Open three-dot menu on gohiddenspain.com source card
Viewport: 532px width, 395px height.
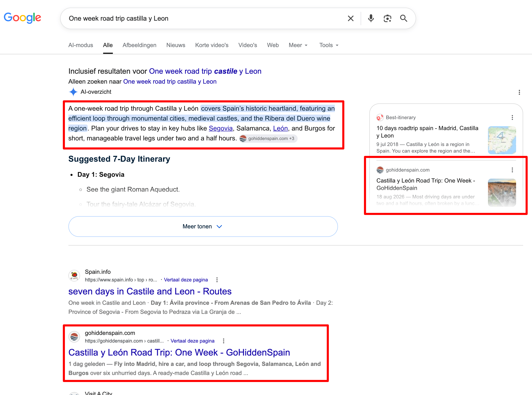tap(512, 170)
